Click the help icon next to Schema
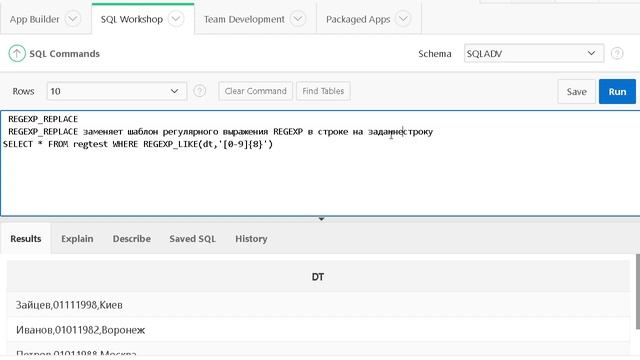Viewport: 640px width, 360px height. tap(617, 53)
